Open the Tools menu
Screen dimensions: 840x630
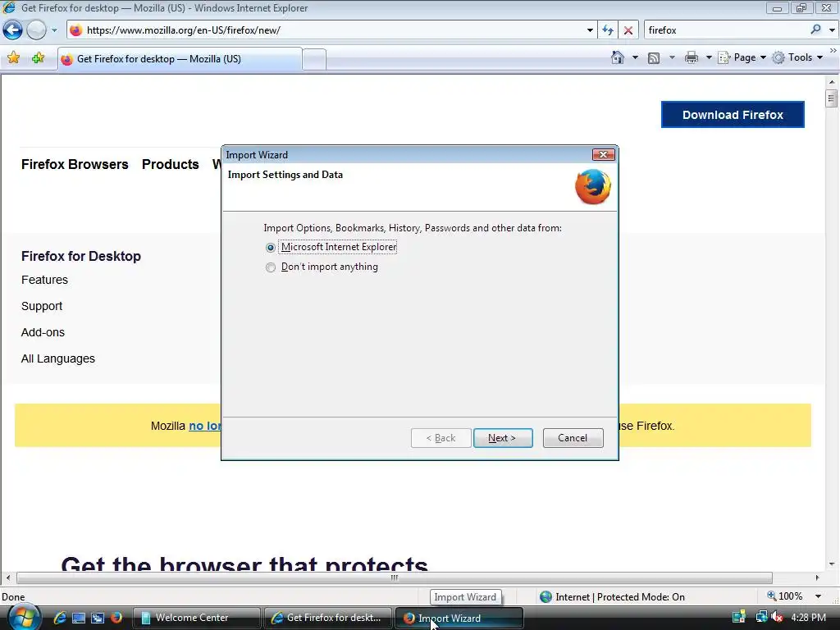[x=797, y=57]
